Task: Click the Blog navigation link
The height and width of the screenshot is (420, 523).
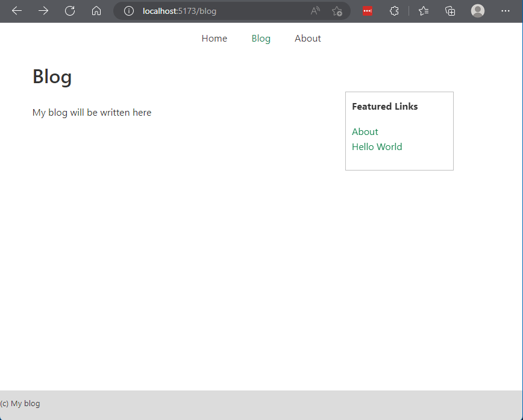Action: coord(261,38)
